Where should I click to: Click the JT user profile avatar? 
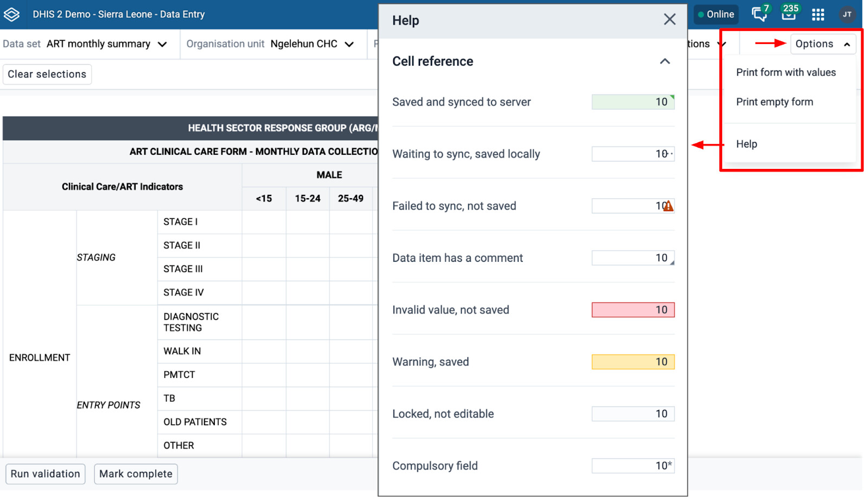(847, 15)
